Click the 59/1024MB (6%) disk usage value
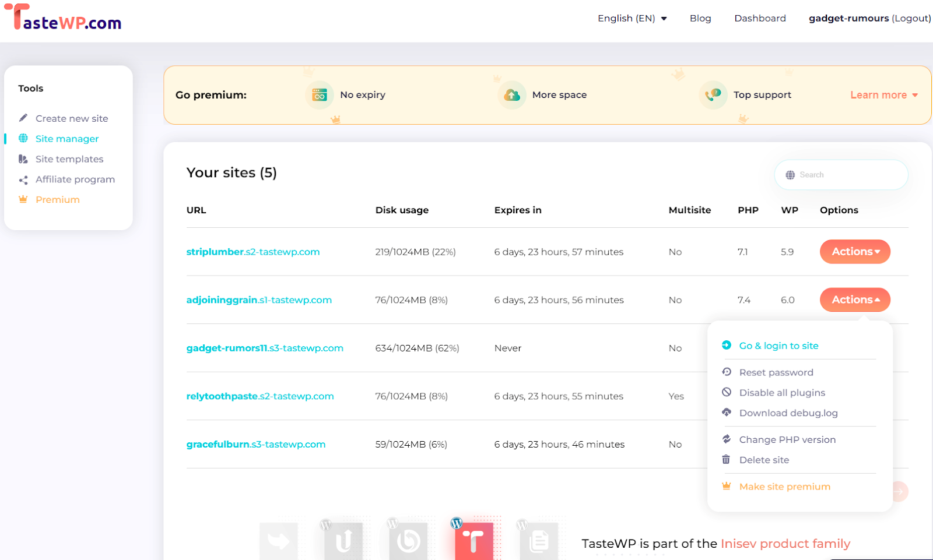 pos(412,444)
